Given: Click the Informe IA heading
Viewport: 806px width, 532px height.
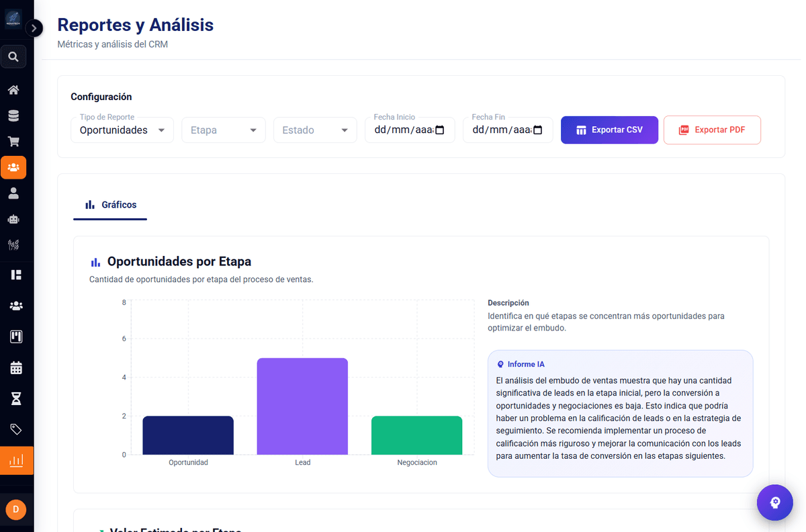Looking at the screenshot, I should pyautogui.click(x=526, y=364).
